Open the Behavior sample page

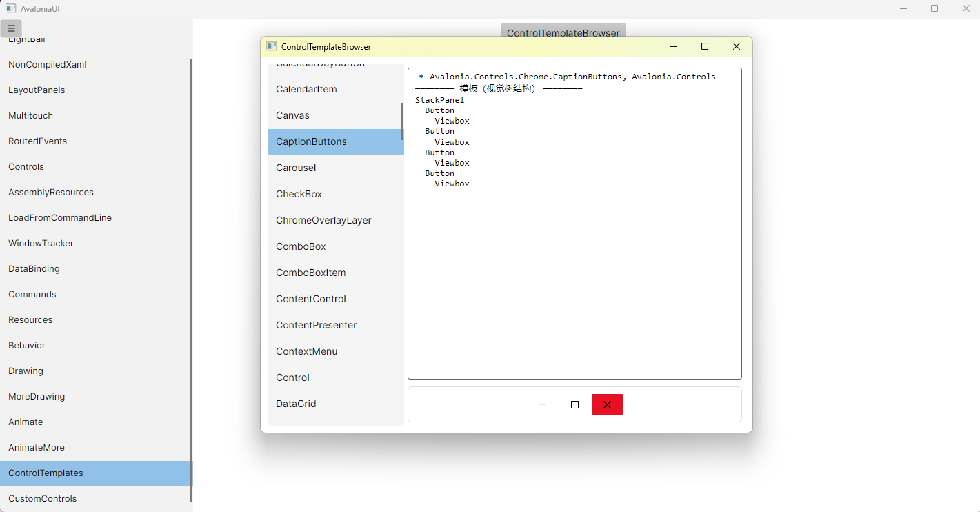95,346
